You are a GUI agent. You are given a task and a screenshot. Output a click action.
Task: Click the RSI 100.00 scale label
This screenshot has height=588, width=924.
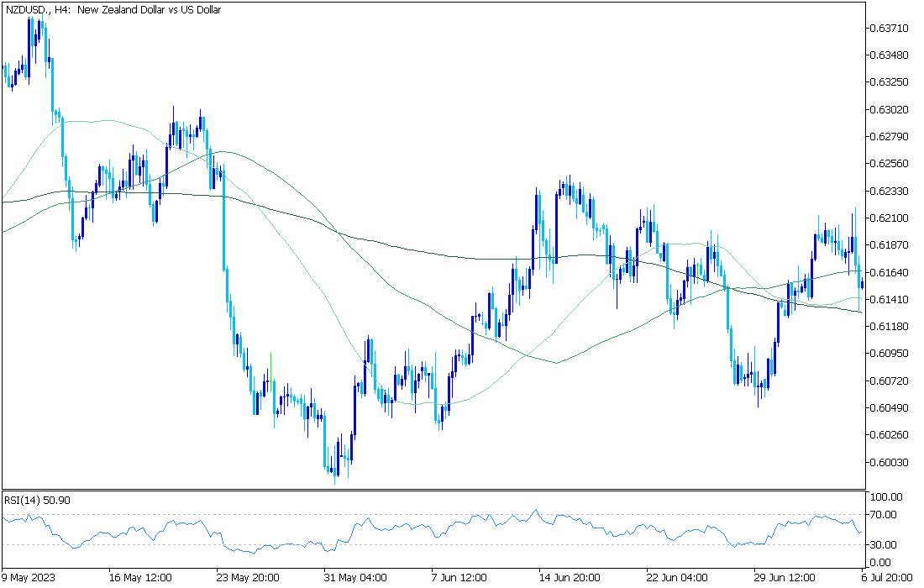(x=887, y=497)
